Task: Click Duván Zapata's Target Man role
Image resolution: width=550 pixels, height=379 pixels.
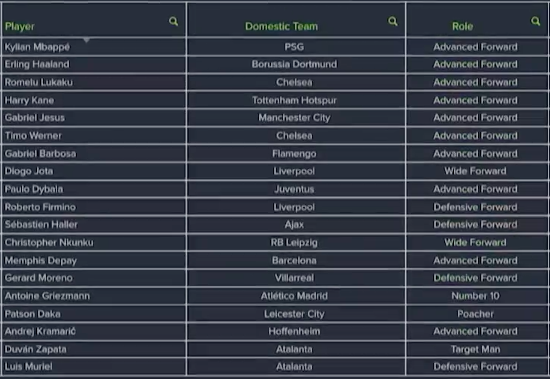Action: tap(477, 350)
